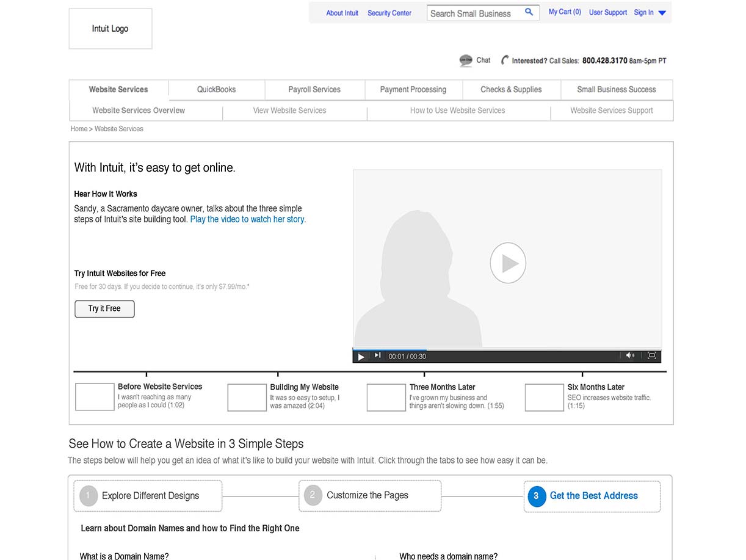Click the Home breadcrumb link
746x560 pixels.
79,129
